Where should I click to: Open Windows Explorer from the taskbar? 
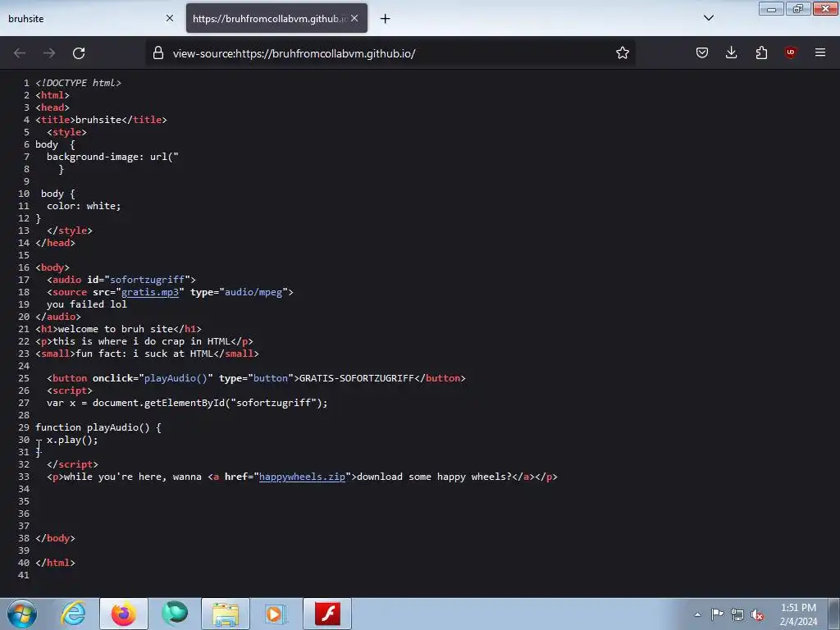[x=226, y=614]
